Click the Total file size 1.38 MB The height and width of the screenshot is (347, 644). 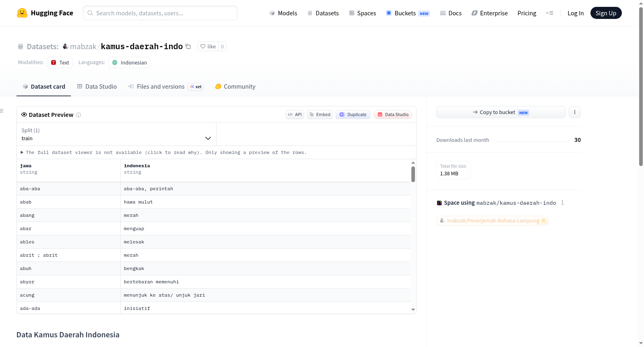[x=453, y=170]
